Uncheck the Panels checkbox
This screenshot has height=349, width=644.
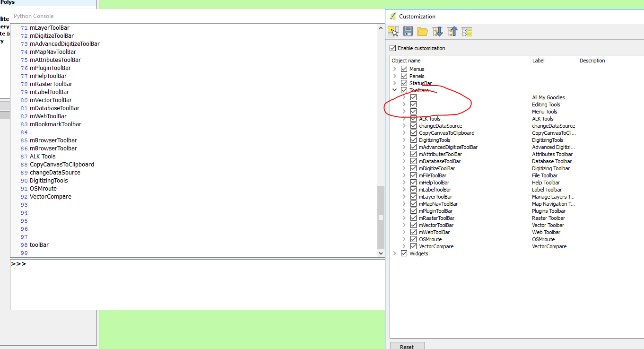(x=404, y=76)
